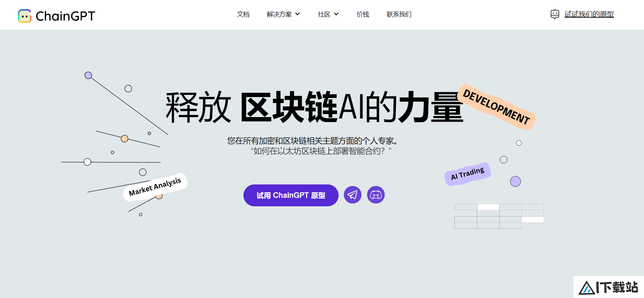Click the Market Analysis tag

point(155,187)
